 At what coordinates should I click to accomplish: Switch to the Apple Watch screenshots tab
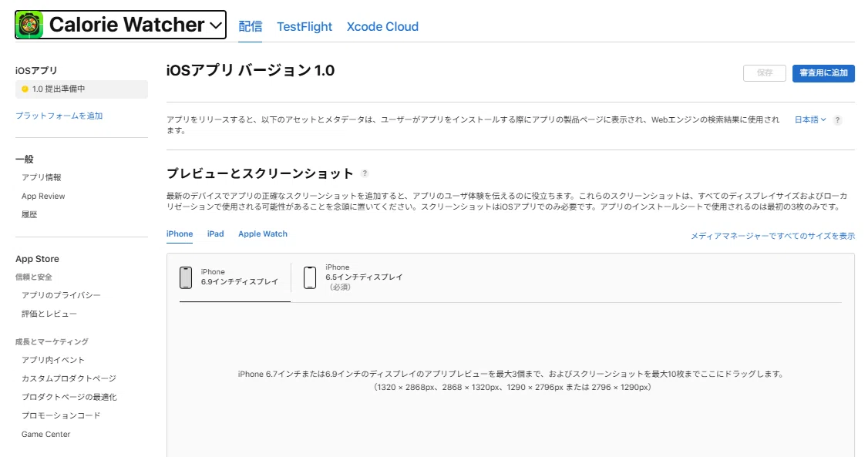263,234
